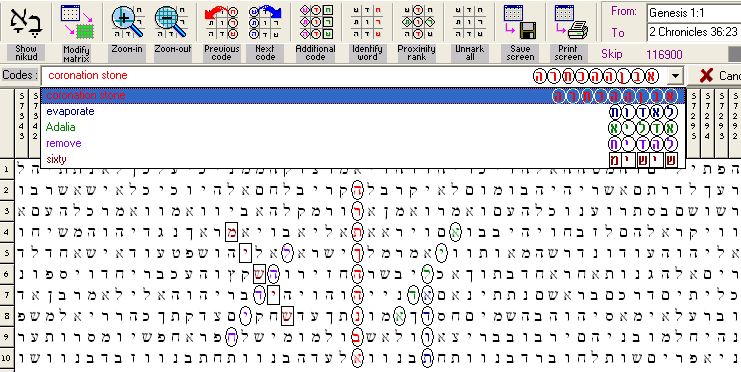Click the Unmark all icon
Image resolution: width=741 pixels, height=372 pixels.
coord(469,22)
